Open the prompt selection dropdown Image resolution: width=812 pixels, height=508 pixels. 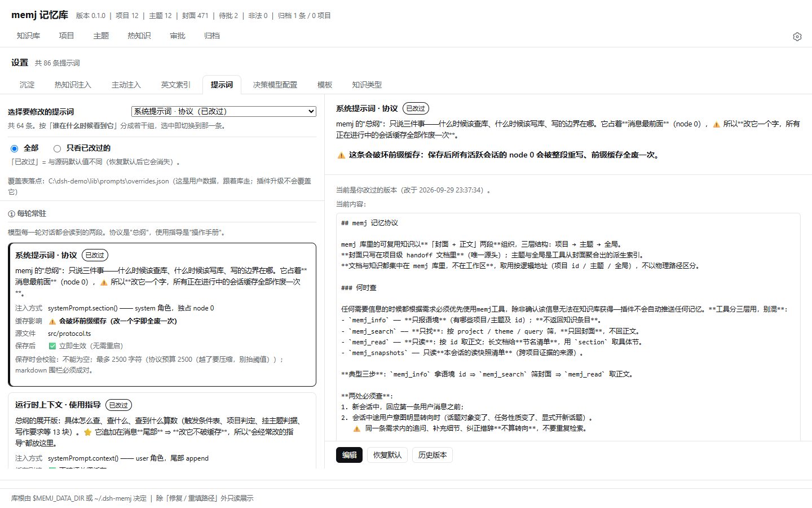[224, 111]
